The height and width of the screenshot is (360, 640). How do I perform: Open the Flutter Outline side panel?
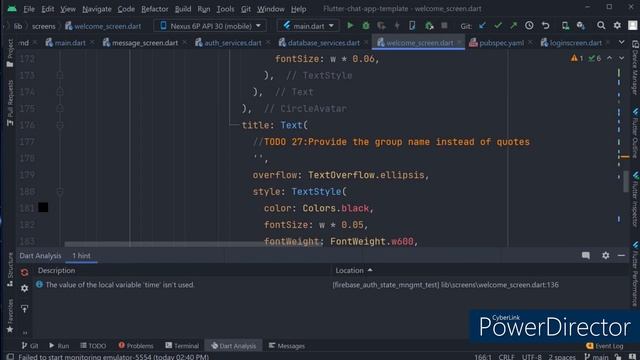(635, 133)
